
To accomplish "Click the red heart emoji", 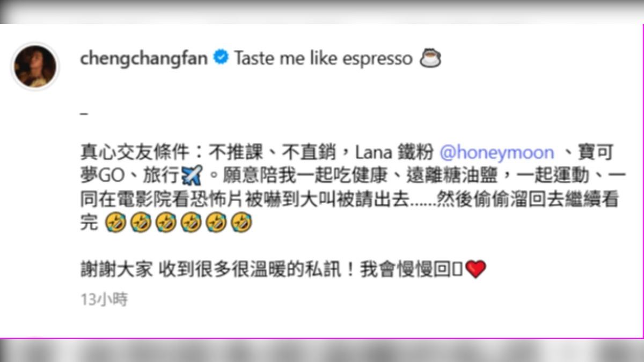I will (475, 269).
